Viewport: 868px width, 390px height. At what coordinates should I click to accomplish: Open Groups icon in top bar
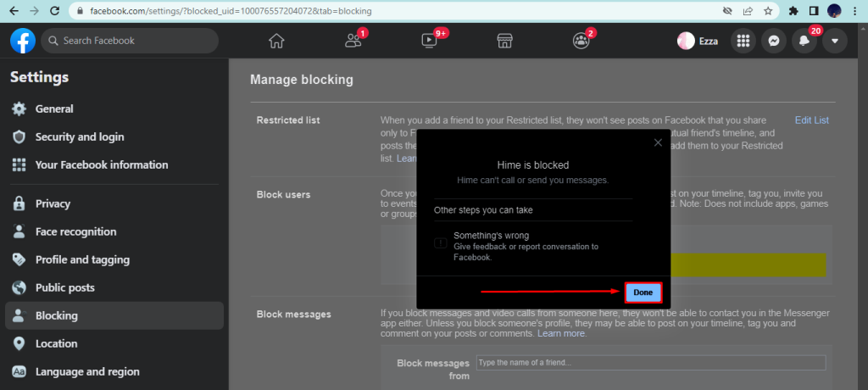[x=581, y=41]
